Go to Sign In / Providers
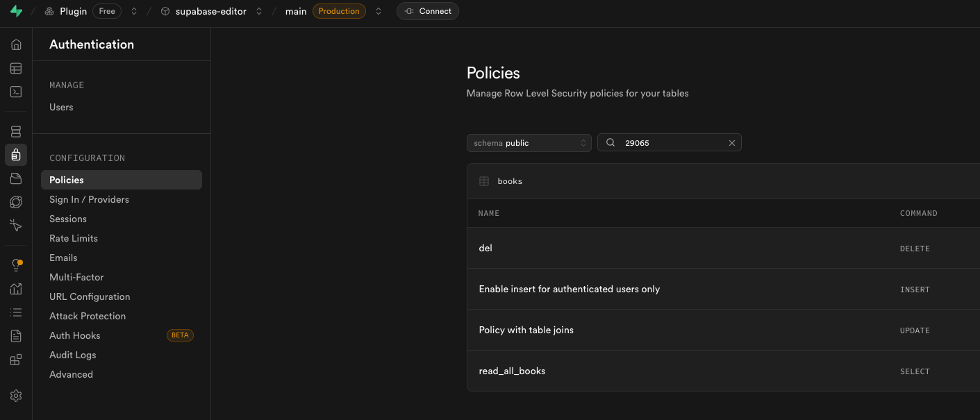The height and width of the screenshot is (420, 980). [89, 199]
